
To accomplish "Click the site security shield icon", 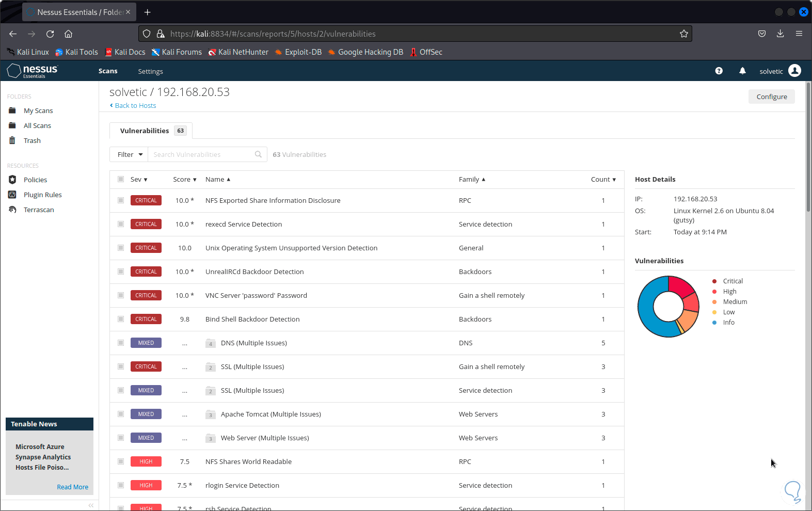I will pos(147,34).
